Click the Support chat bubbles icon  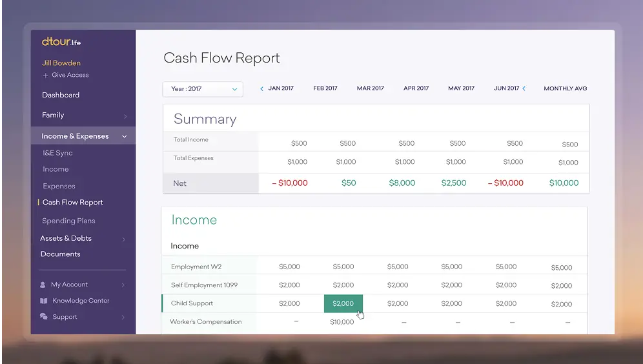(43, 316)
